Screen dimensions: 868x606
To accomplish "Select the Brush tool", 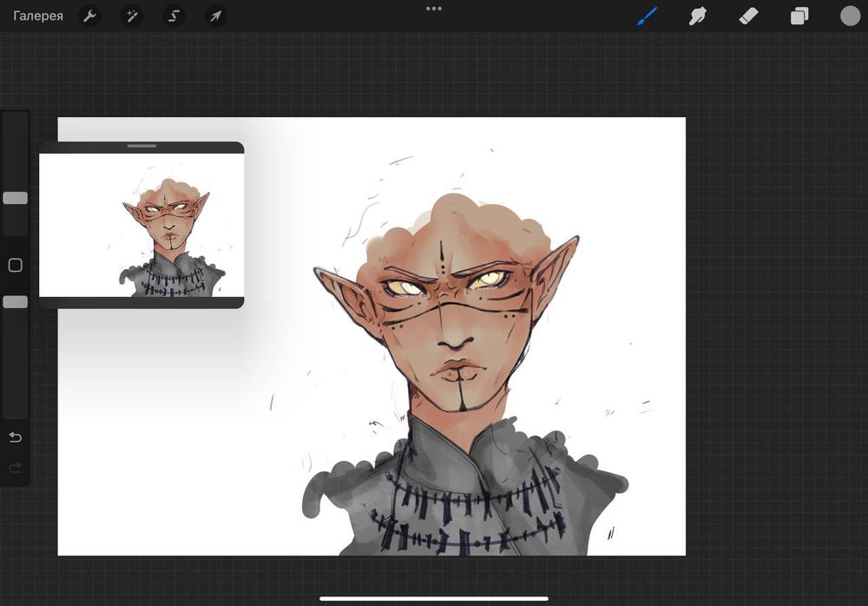I will coord(648,16).
